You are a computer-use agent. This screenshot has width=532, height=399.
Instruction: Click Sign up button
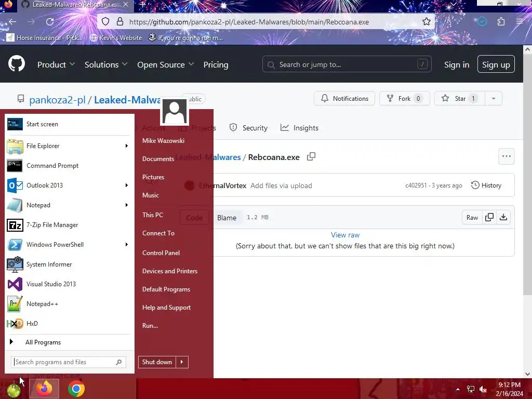(x=496, y=64)
